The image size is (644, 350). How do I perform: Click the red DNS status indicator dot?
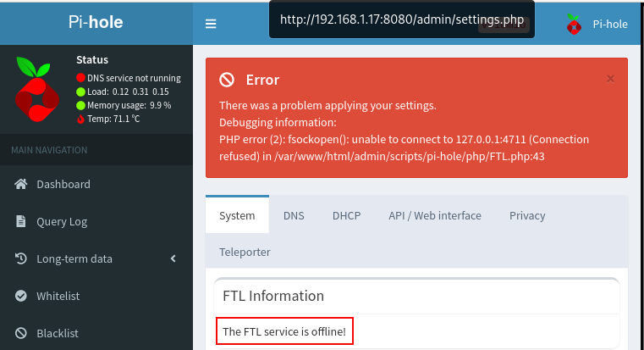pos(80,78)
